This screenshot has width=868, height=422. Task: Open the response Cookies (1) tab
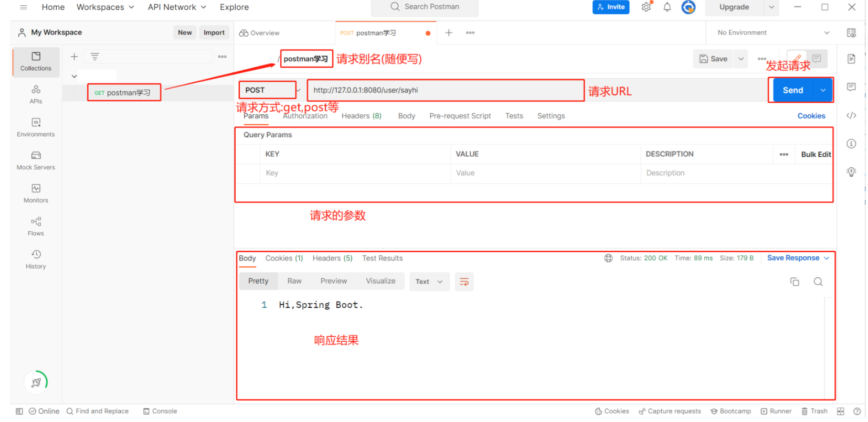[284, 258]
